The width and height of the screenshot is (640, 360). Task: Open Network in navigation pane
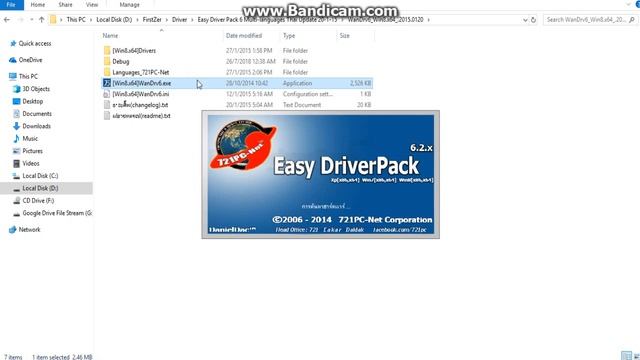click(29, 230)
